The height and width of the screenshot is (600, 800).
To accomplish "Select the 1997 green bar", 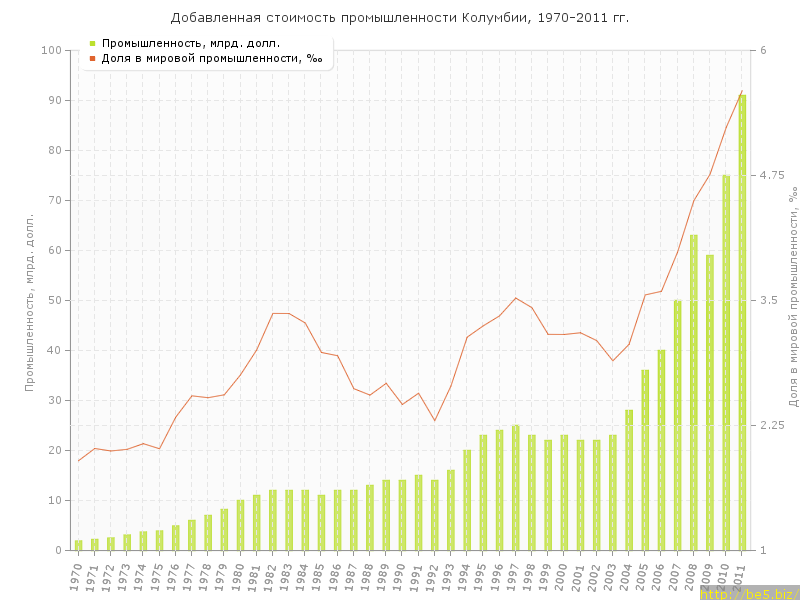I will 515,487.
